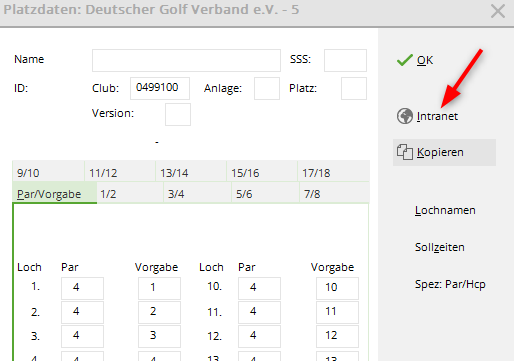The width and height of the screenshot is (514, 361).
Task: Open the Intranet button label
Action: pos(437,116)
